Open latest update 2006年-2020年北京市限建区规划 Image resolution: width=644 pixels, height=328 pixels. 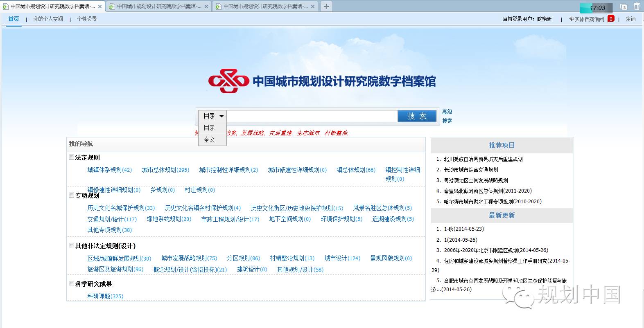coord(496,250)
